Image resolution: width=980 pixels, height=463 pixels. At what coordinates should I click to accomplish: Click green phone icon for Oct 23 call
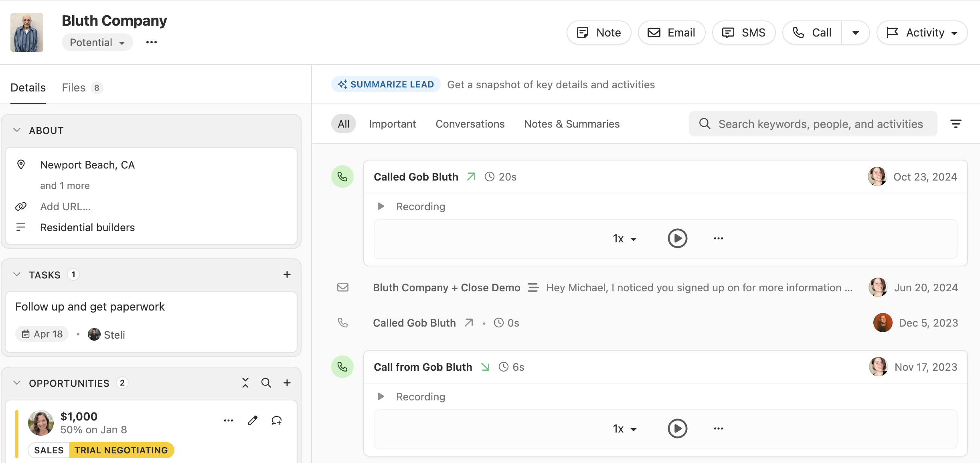pyautogui.click(x=342, y=177)
